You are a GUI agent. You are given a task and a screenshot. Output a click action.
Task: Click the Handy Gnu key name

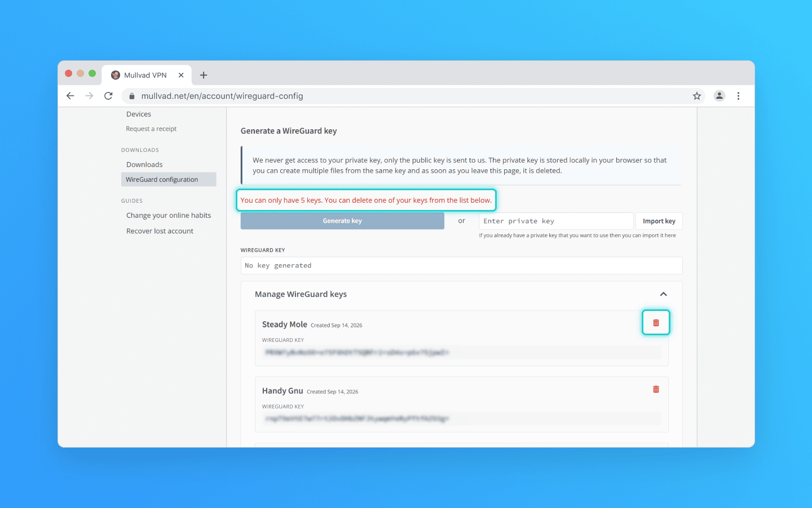coord(283,391)
